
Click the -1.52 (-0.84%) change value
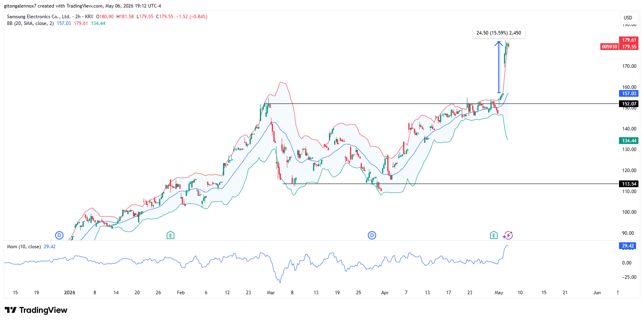(192, 17)
